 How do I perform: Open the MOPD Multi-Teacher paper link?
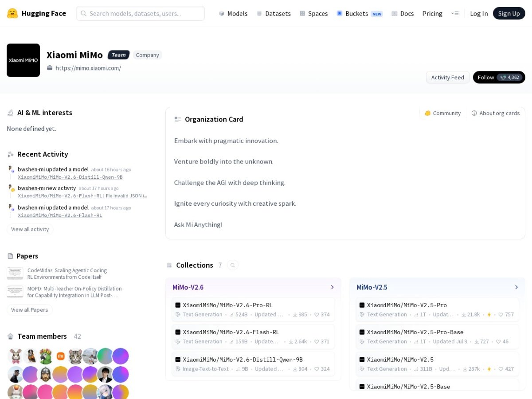[x=74, y=292]
